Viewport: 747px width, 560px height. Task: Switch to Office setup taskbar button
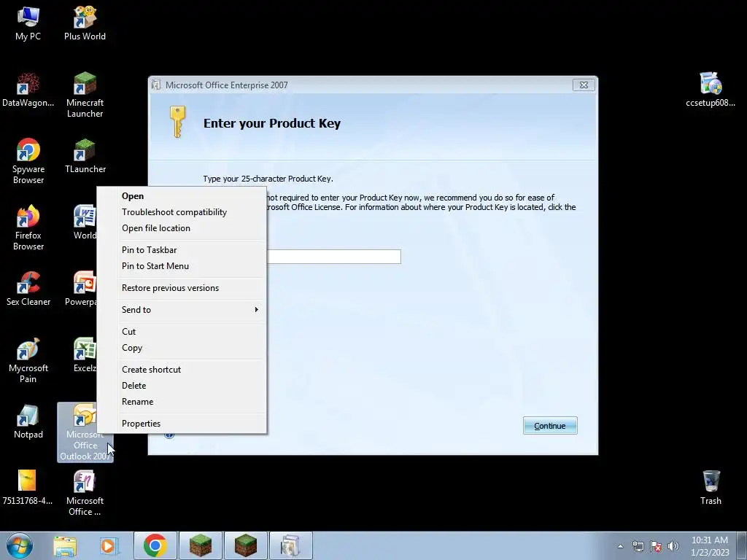click(x=290, y=545)
